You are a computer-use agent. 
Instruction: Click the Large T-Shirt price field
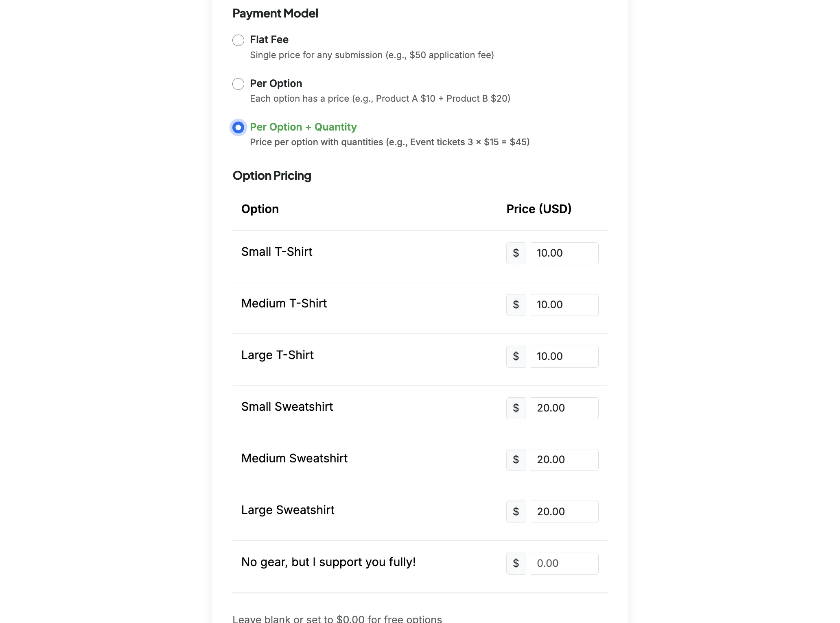tap(564, 356)
